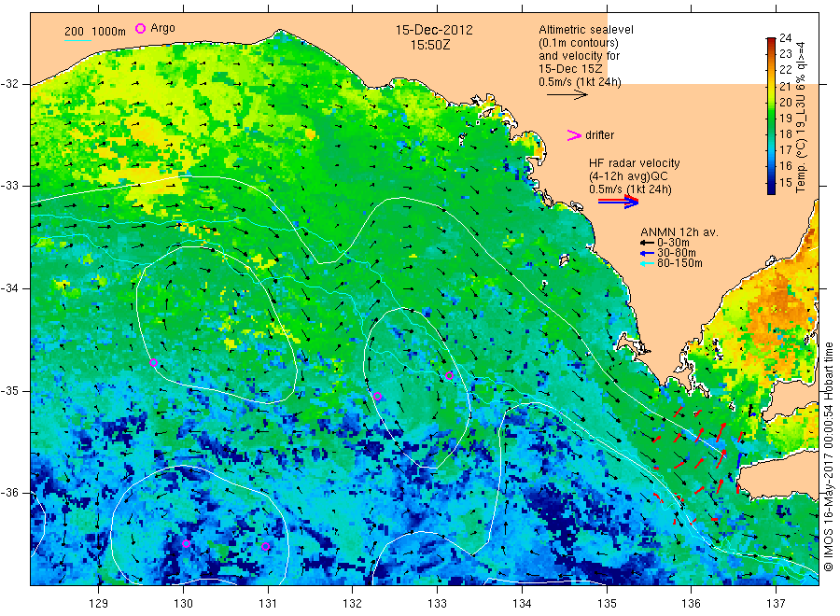Click the 20 tick on the temperature scale

pyautogui.click(x=785, y=103)
